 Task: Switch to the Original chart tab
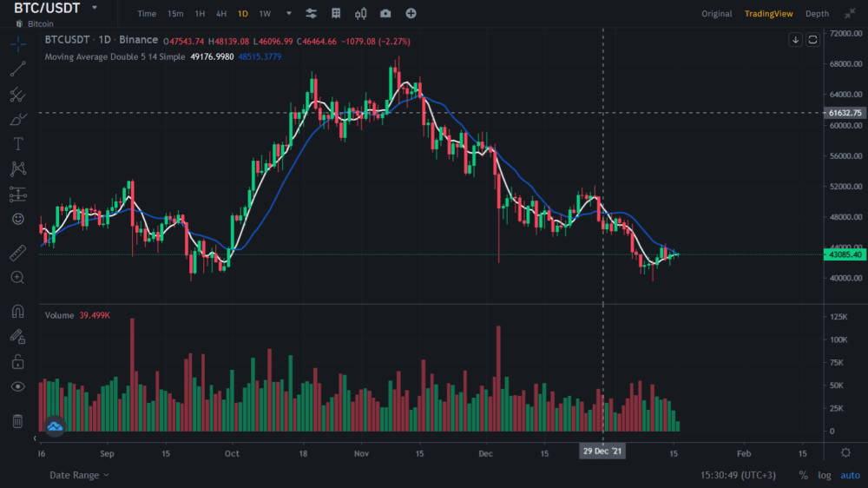tap(716, 14)
